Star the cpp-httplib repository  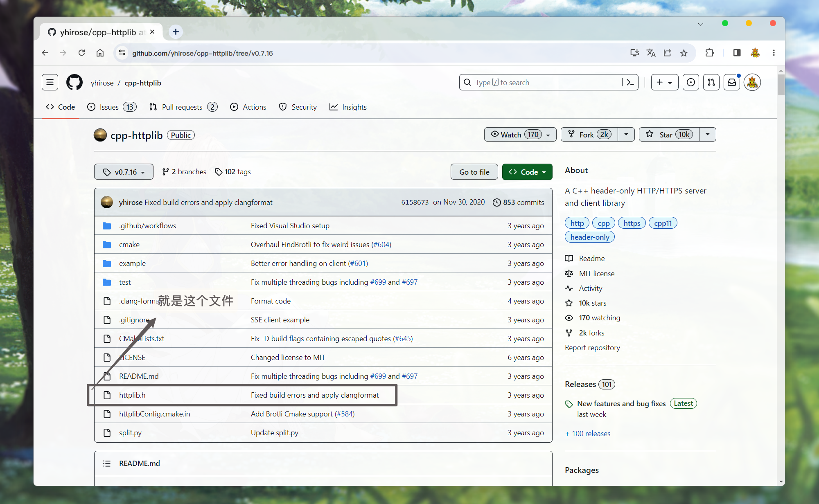[x=669, y=135]
